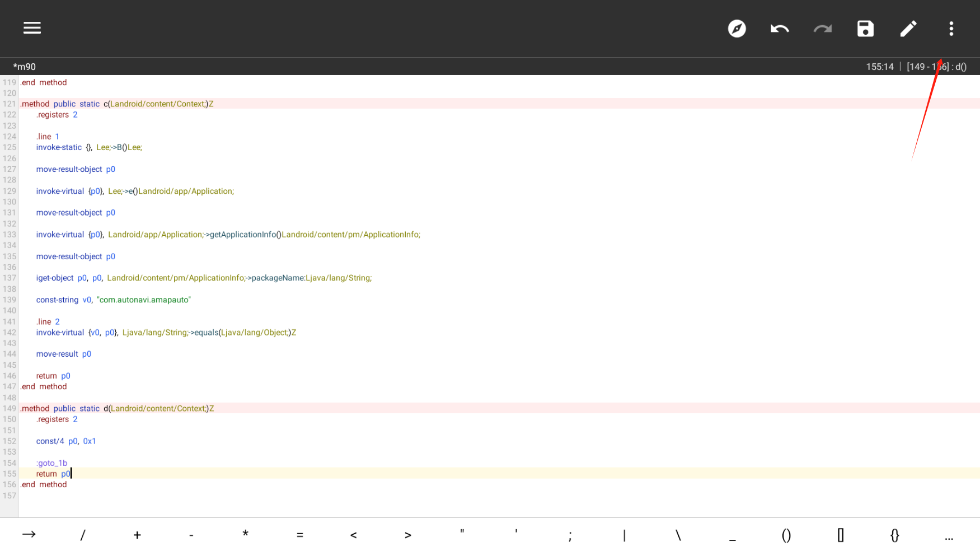Image resolution: width=980 pixels, height=551 pixels.
Task: Click the 155:14 cursor position indicator
Action: [x=879, y=67]
